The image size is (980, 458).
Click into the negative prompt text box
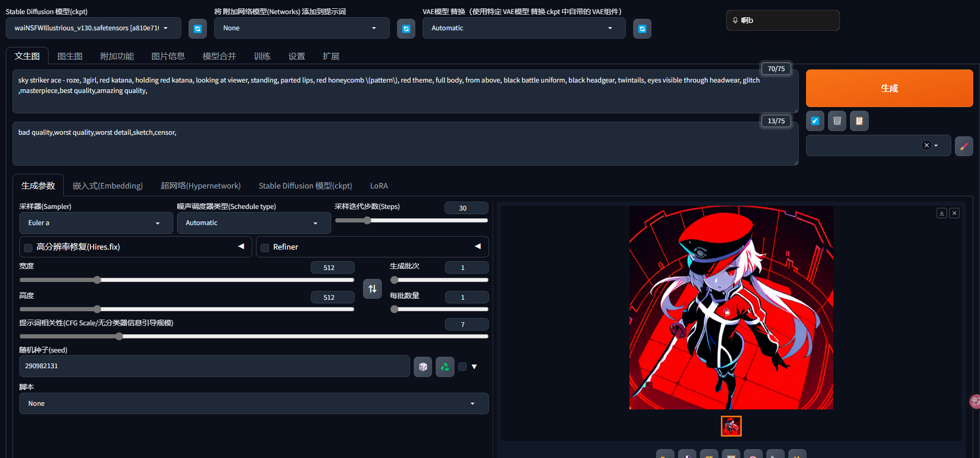point(405,144)
